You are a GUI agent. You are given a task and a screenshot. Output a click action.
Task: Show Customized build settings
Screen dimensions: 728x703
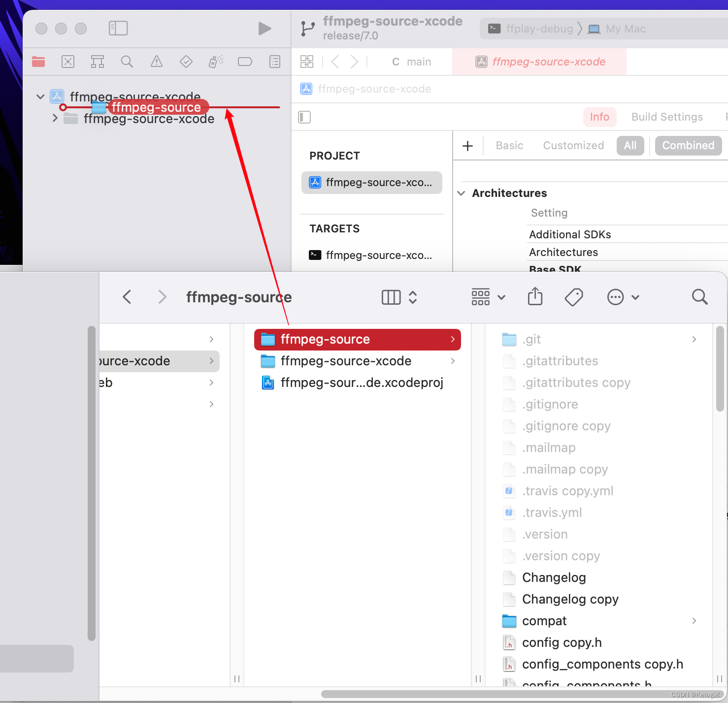(x=573, y=145)
